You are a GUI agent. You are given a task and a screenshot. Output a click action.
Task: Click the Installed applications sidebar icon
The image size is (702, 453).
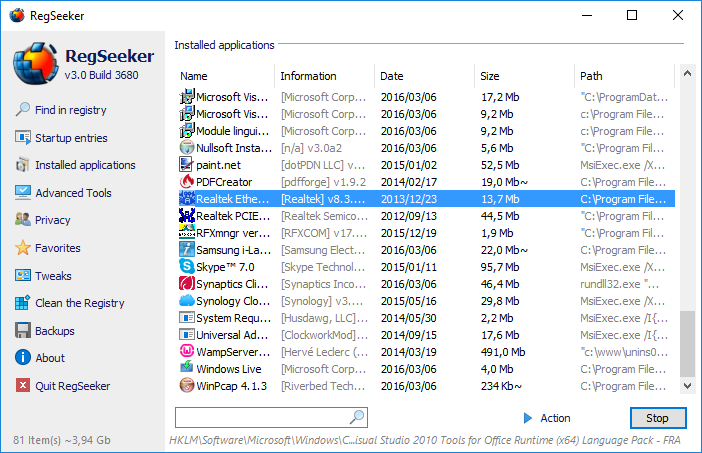coord(22,165)
